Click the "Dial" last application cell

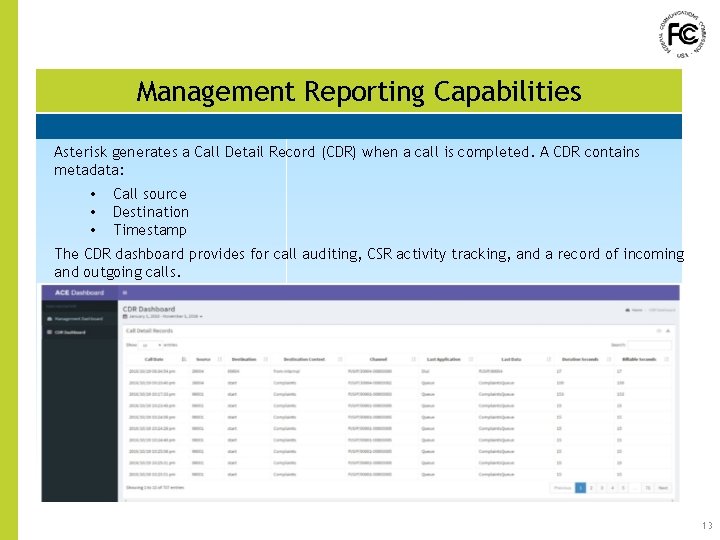pos(425,371)
